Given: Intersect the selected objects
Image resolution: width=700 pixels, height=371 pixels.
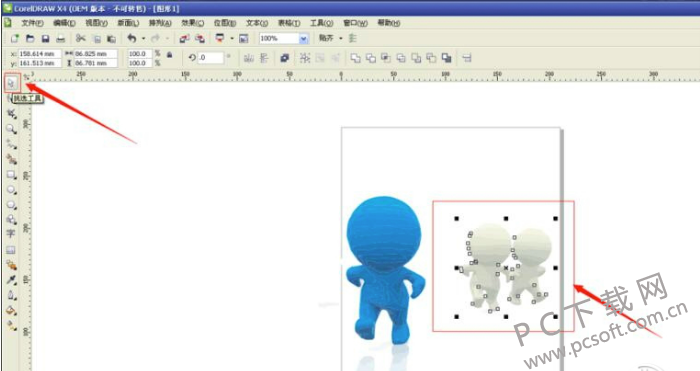Looking at the screenshot, I should pos(386,58).
